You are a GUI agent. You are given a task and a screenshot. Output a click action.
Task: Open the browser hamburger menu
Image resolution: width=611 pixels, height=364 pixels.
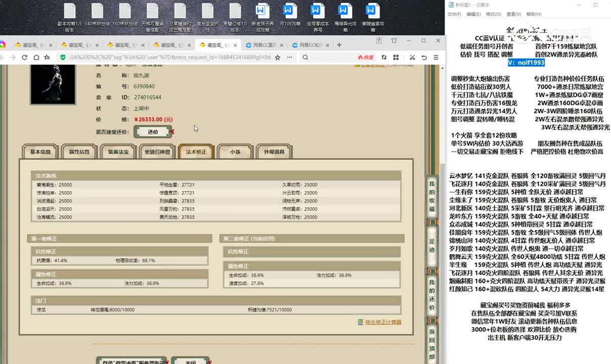(436, 58)
